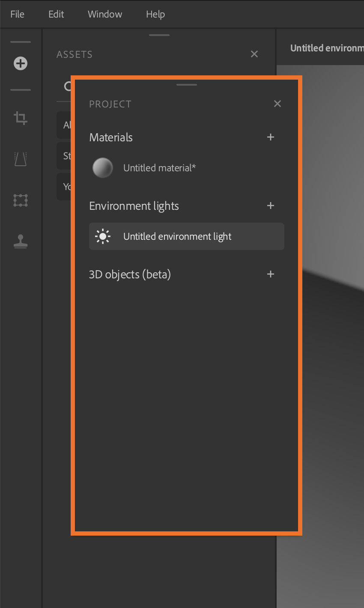Viewport: 364px width, 608px height.
Task: Select the Transform bounding box tool
Action: coord(21,200)
